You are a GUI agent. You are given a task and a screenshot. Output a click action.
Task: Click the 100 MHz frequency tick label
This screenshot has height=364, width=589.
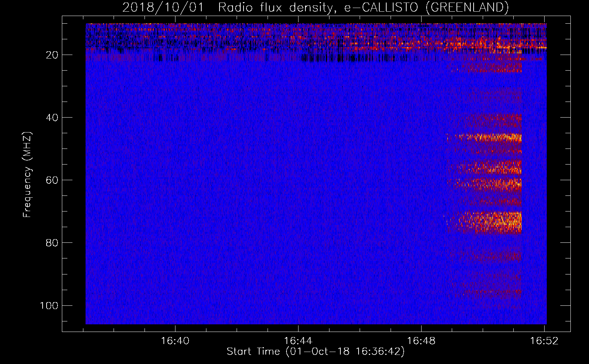point(49,305)
